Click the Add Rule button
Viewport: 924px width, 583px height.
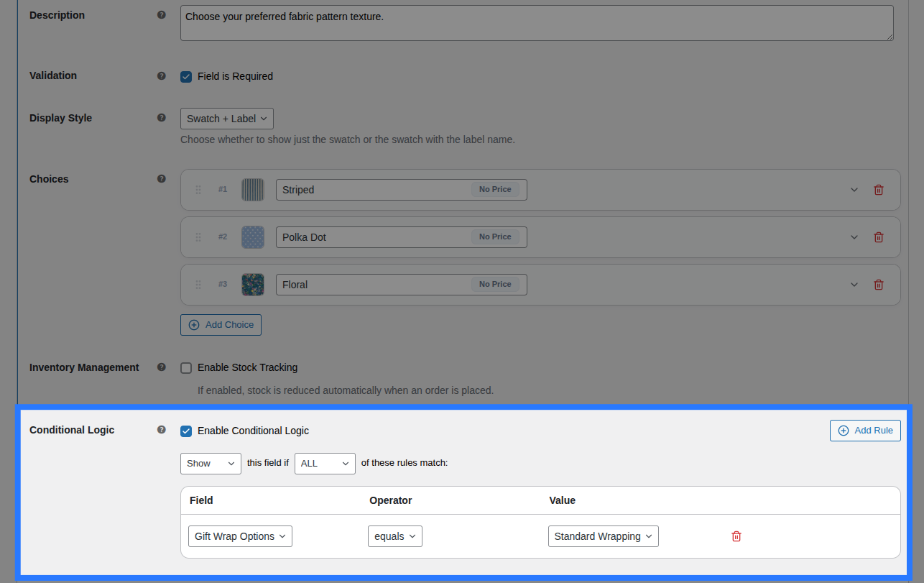point(865,431)
